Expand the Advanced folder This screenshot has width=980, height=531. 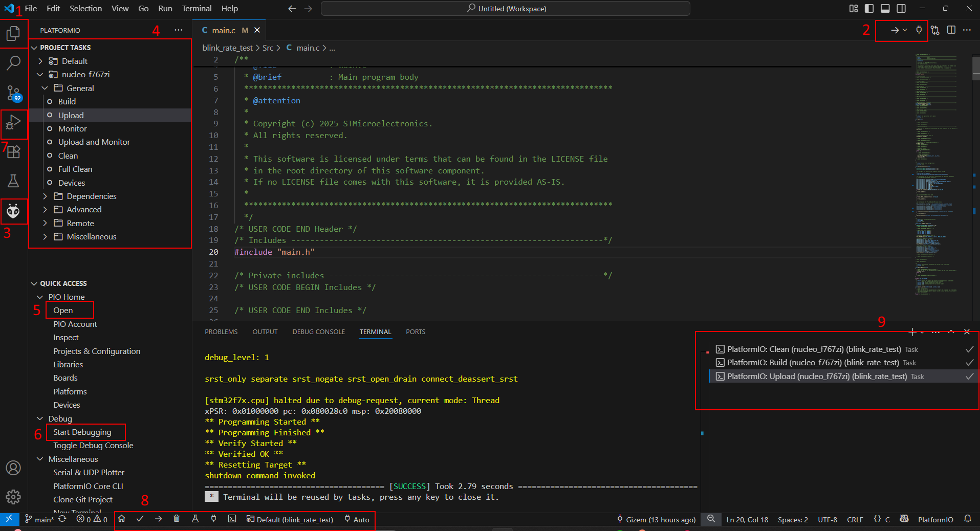coord(45,210)
